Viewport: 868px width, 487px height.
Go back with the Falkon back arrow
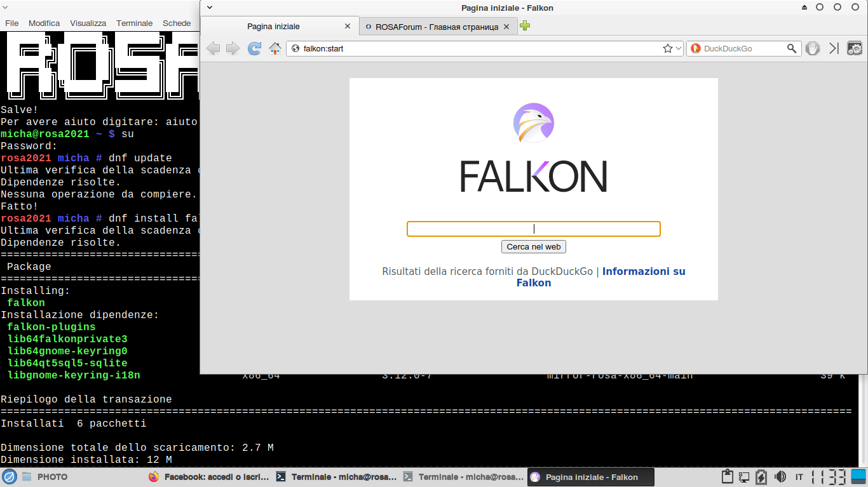(214, 48)
